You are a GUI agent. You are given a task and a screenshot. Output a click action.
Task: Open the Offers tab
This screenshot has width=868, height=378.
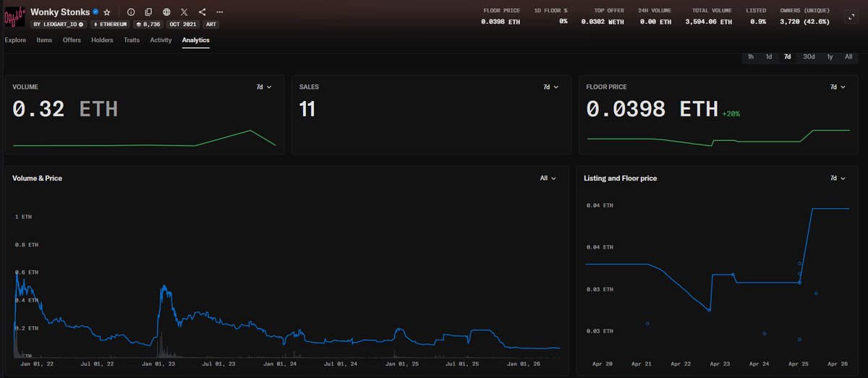(72, 40)
